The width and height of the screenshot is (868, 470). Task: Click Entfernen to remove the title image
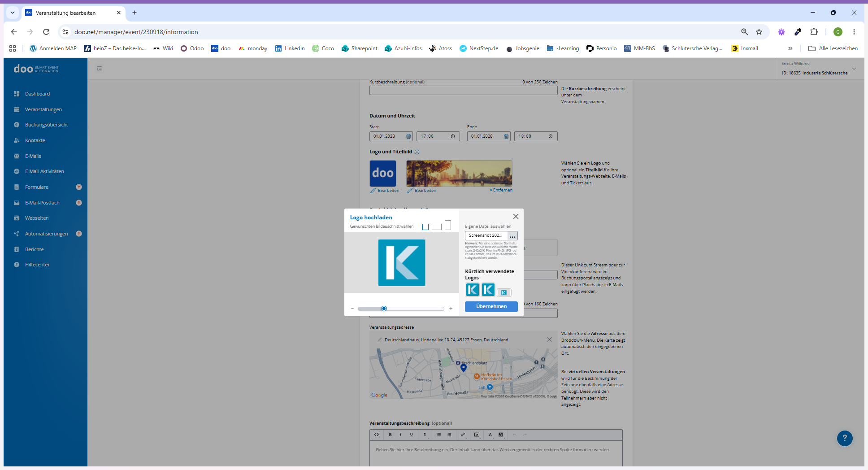pos(501,190)
